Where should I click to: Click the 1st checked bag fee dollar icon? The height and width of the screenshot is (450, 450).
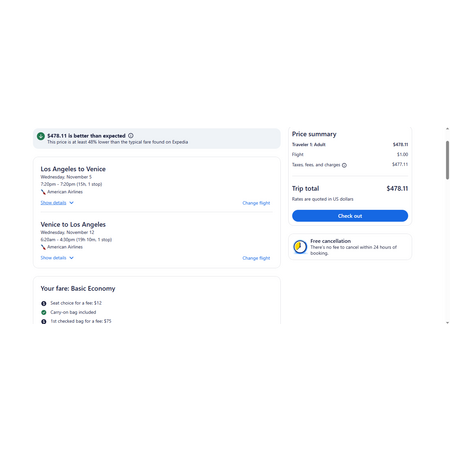click(x=44, y=321)
